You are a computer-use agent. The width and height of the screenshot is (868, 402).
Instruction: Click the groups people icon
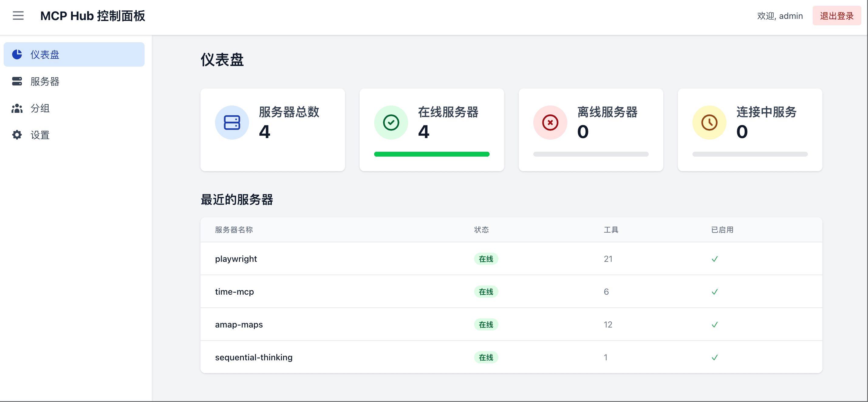coord(17,108)
